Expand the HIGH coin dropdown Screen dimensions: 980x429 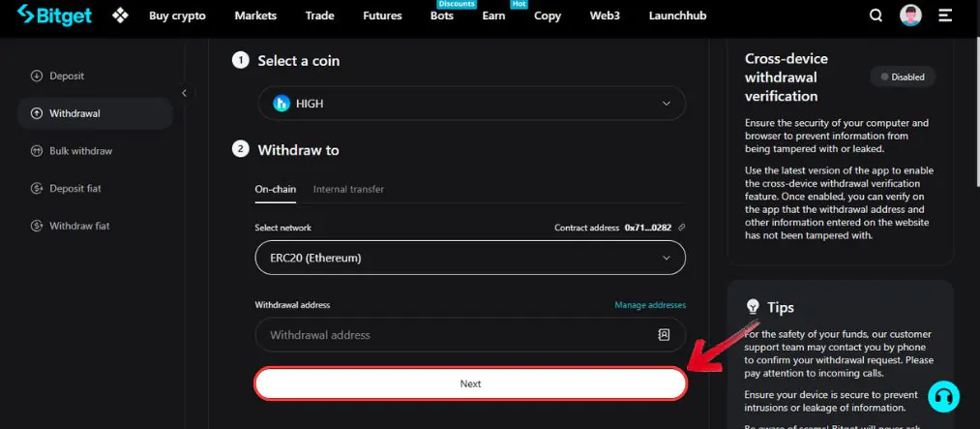point(471,104)
